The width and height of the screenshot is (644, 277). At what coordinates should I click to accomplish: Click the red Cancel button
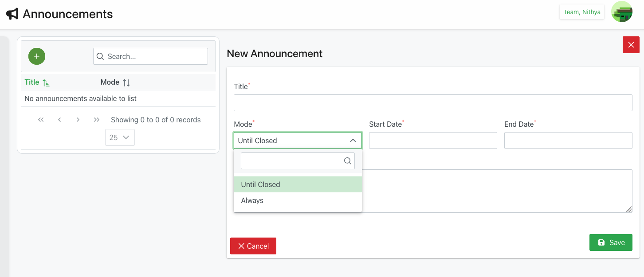253,246
